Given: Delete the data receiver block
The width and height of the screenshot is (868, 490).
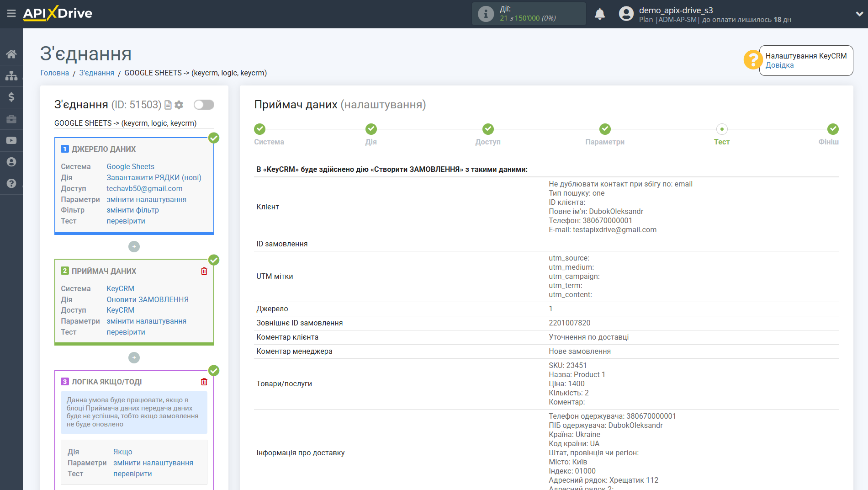Looking at the screenshot, I should coord(204,271).
